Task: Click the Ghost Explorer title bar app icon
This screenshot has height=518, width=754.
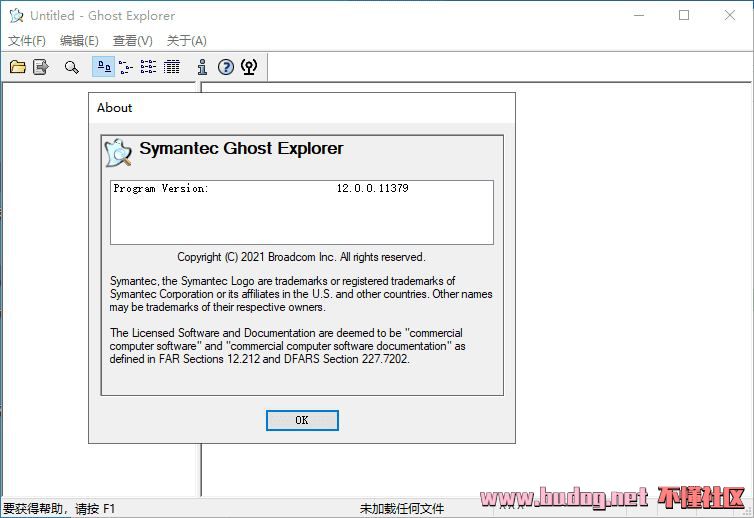Action: click(x=16, y=16)
